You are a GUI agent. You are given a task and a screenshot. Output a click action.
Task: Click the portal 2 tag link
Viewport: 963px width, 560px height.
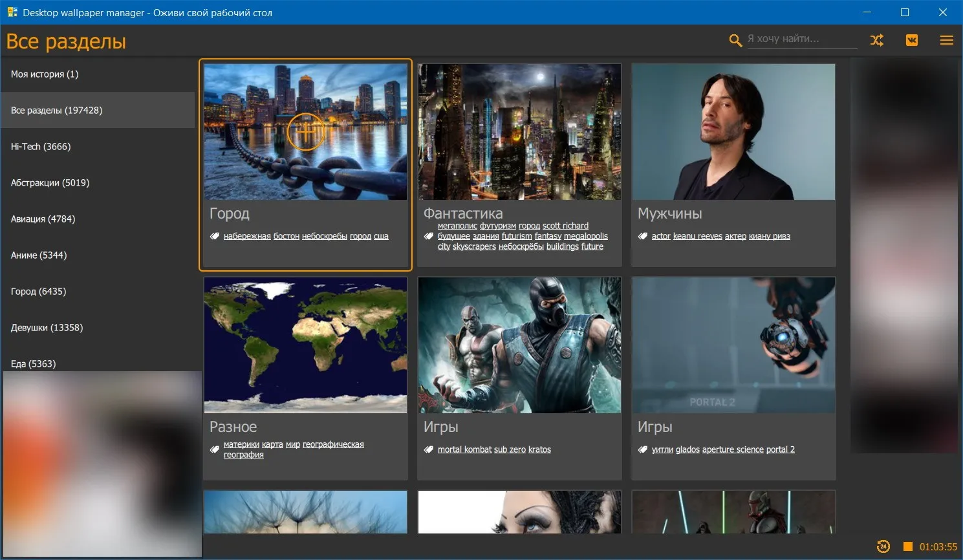pyautogui.click(x=781, y=449)
